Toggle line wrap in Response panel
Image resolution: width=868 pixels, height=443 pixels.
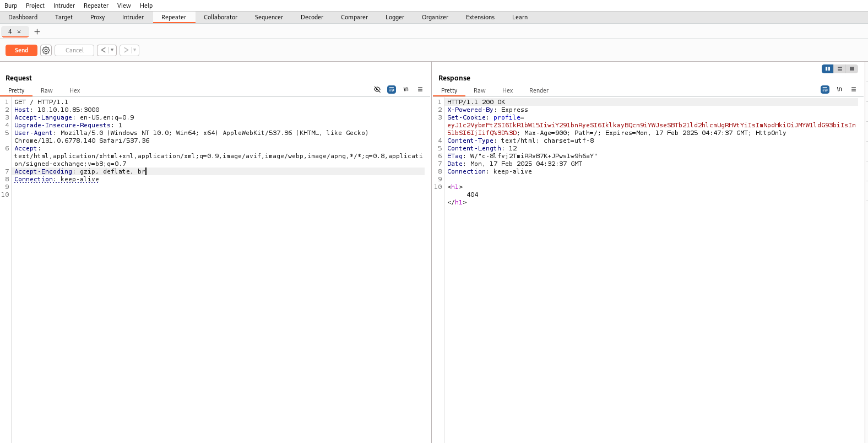(x=825, y=89)
